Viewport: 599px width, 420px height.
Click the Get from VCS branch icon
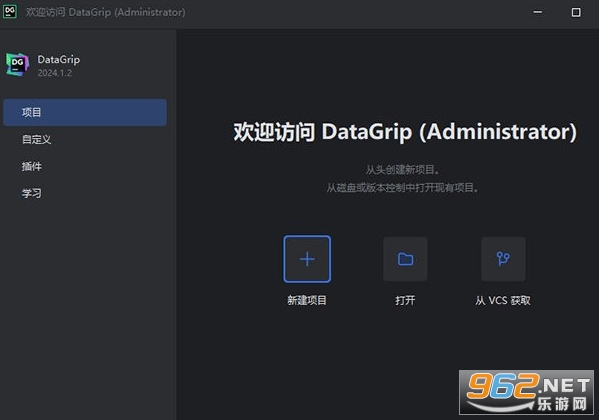tap(503, 259)
